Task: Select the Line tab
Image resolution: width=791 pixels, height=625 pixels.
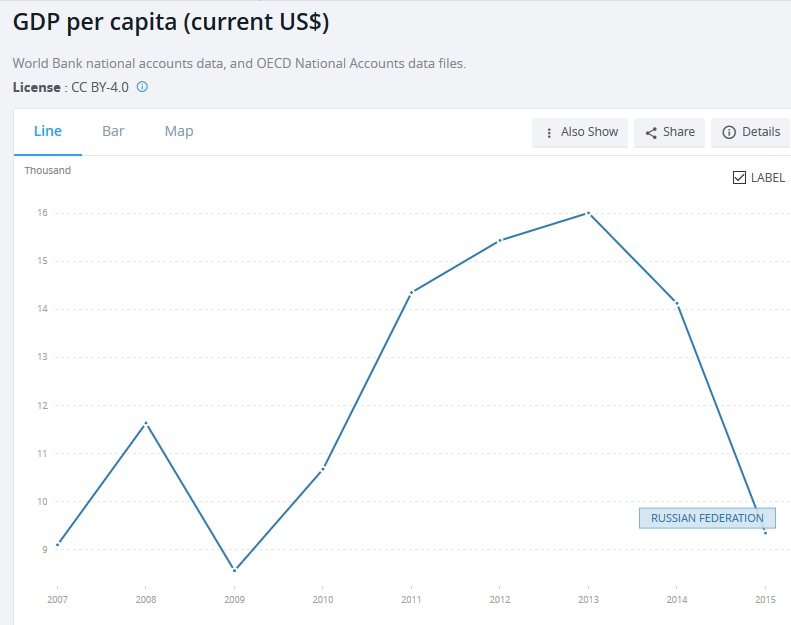Action: point(48,131)
